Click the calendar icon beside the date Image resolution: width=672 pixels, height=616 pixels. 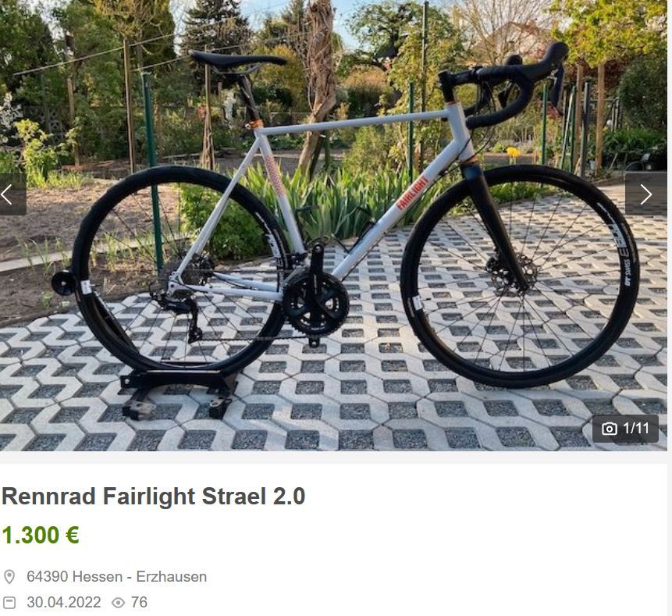[9, 602]
